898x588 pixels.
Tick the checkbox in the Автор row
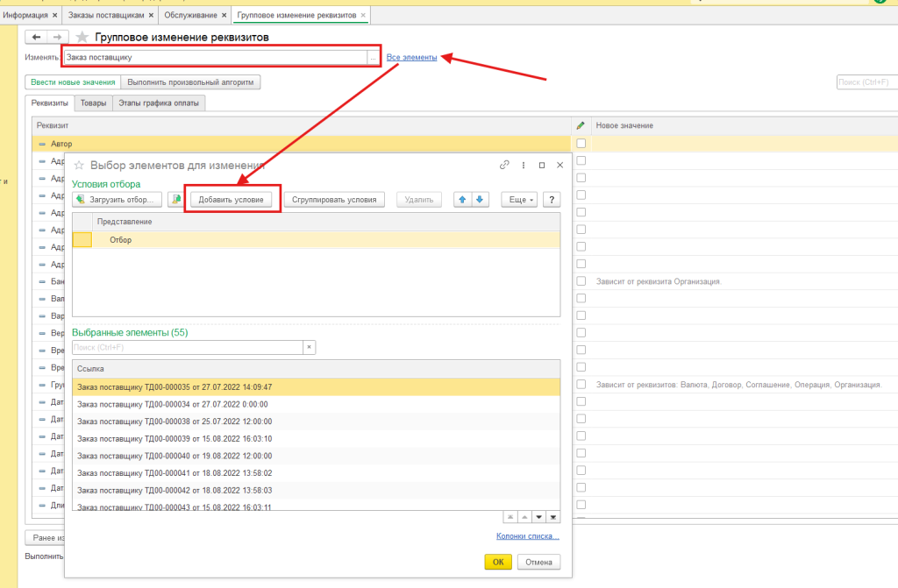581,143
